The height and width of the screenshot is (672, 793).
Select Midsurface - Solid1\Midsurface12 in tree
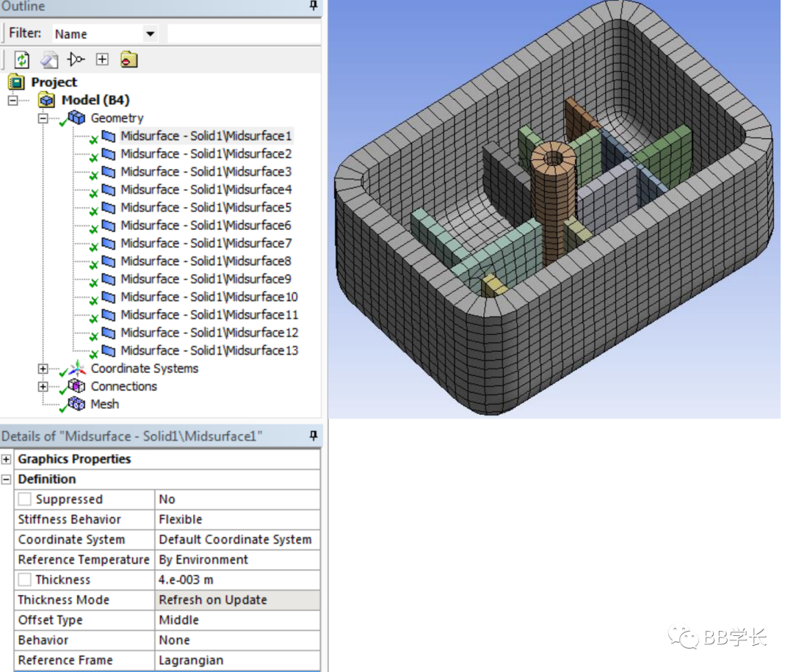point(209,333)
